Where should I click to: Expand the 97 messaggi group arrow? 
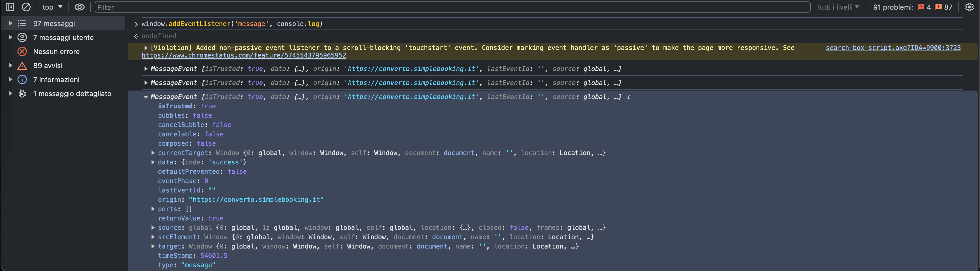tap(11, 23)
